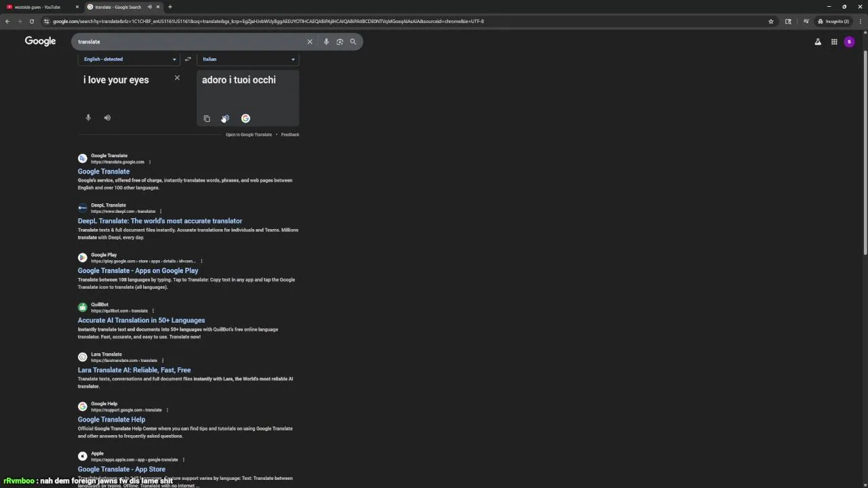Open the Chrome three-dot menu
868x488 pixels.
[860, 21]
